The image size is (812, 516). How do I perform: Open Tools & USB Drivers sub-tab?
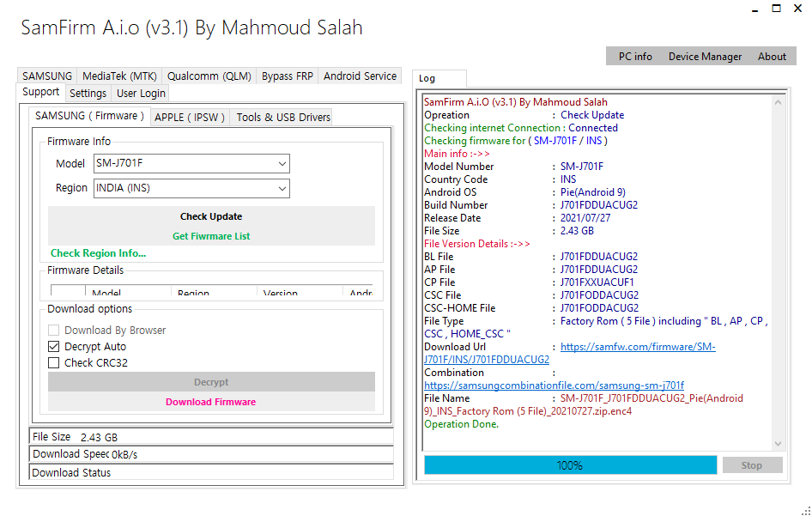283,117
